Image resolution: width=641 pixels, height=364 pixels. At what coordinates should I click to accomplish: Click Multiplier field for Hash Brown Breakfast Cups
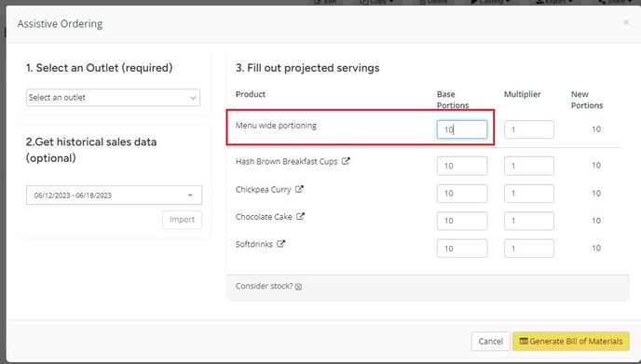coord(529,166)
